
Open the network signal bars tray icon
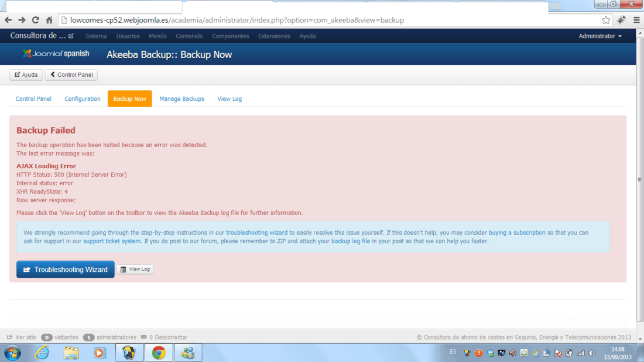pyautogui.click(x=581, y=353)
